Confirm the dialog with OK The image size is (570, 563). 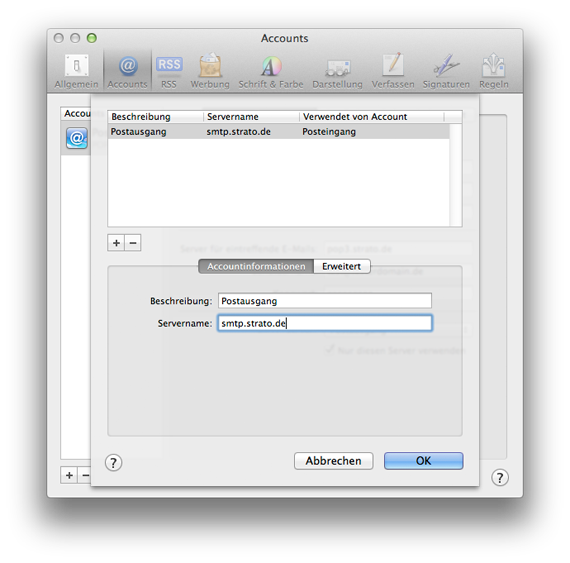tap(424, 461)
